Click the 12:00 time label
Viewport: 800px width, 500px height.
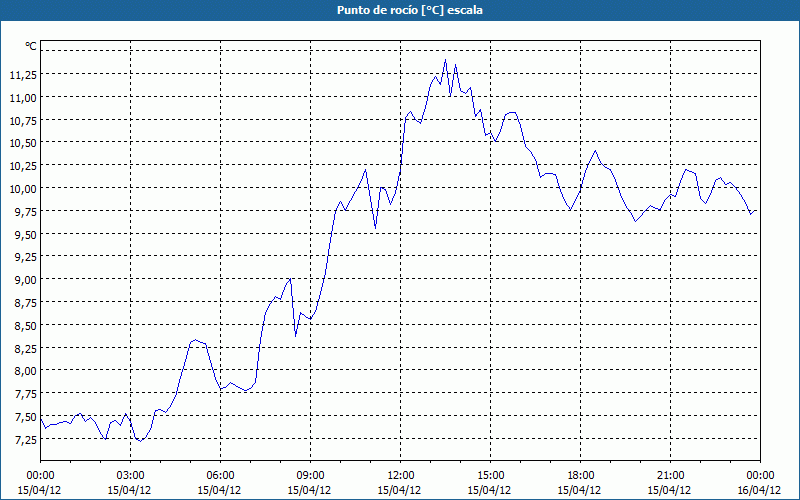(401, 476)
